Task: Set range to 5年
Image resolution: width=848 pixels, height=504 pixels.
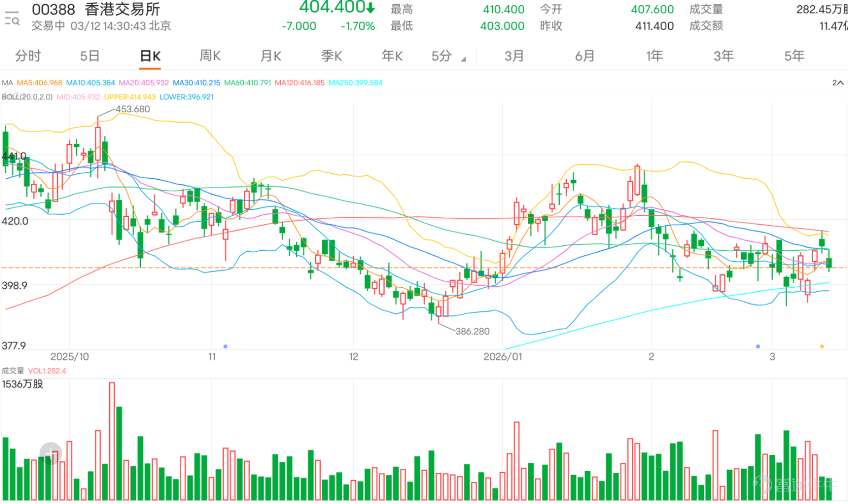Action: 794,56
